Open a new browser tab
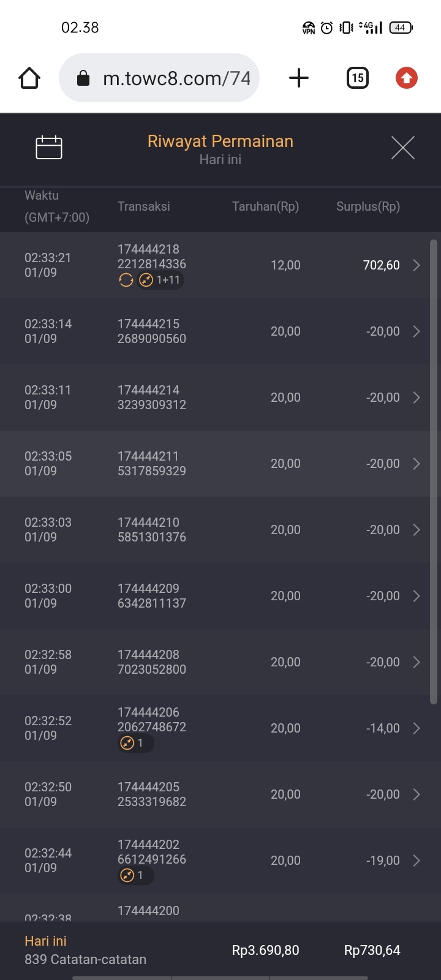Screen dimensions: 441x980 tap(298, 78)
